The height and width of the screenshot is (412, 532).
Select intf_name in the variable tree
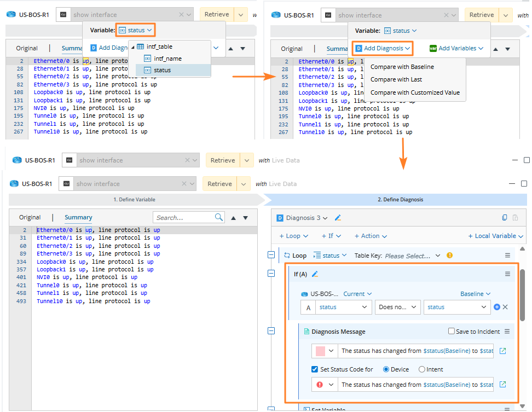pyautogui.click(x=167, y=59)
